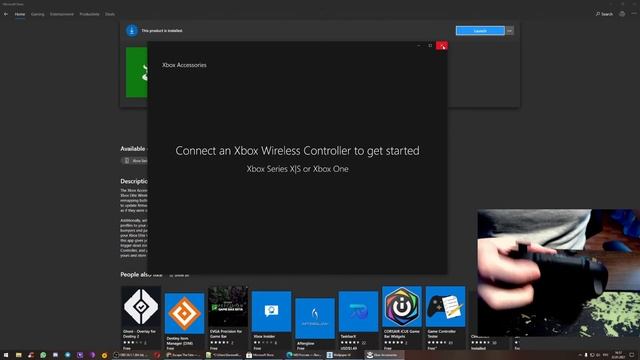The width and height of the screenshot is (640, 360).
Task: Open the Entertainment tab in Microsoft Store
Action: (x=62, y=14)
